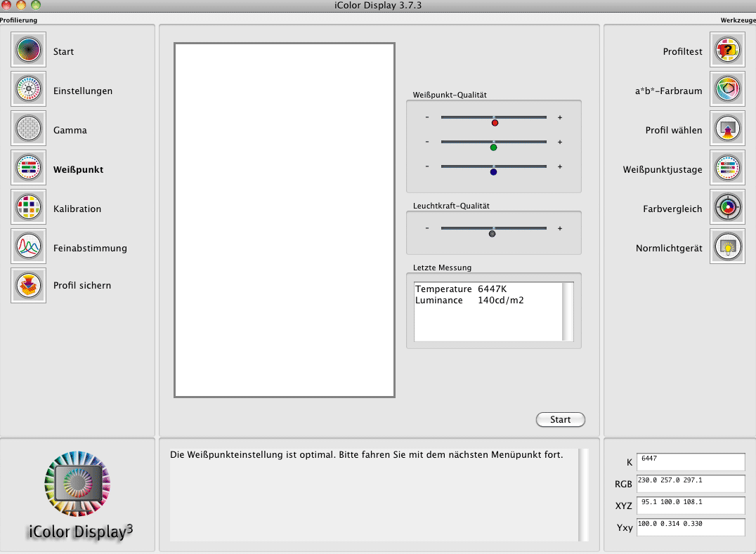The height and width of the screenshot is (554, 756).
Task: Open Feinabstimmung curves icon
Action: tap(28, 246)
